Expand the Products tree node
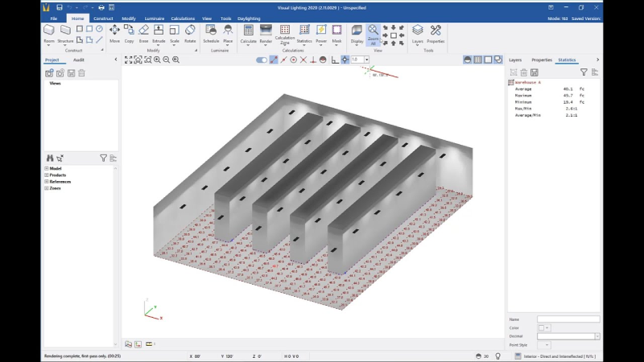Viewport: 644px width, 362px height. pos(47,175)
